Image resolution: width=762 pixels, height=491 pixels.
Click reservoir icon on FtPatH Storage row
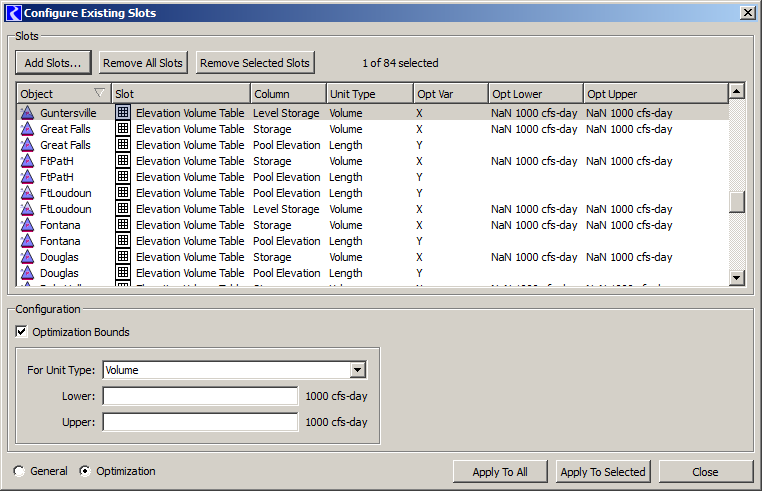coord(27,161)
